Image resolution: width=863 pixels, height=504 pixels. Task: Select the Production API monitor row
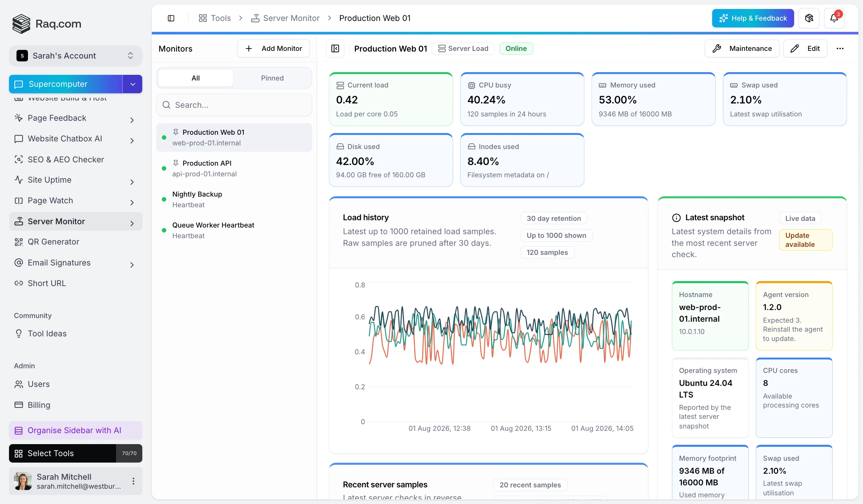point(234,168)
